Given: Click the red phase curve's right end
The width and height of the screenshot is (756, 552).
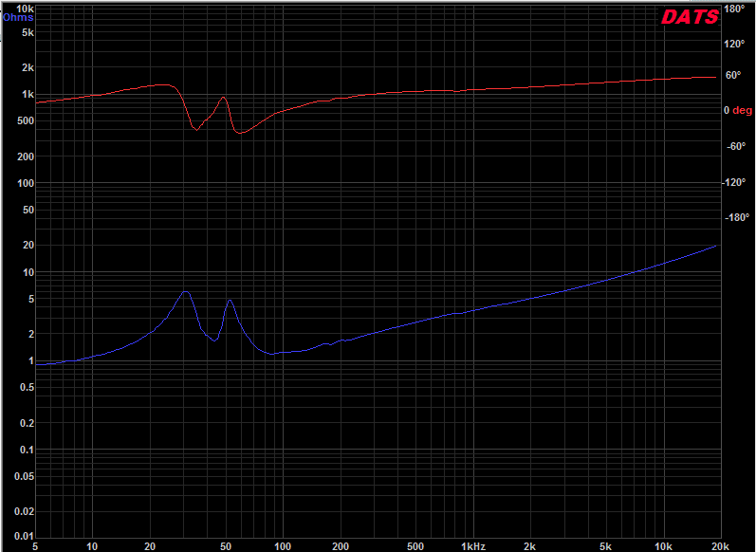Looking at the screenshot, I should pyautogui.click(x=715, y=77).
